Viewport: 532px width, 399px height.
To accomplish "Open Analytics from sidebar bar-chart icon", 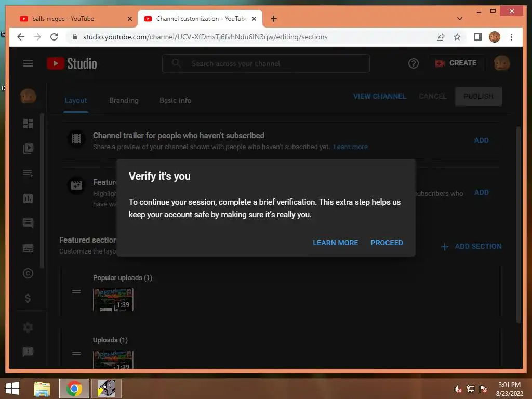I will click(28, 198).
